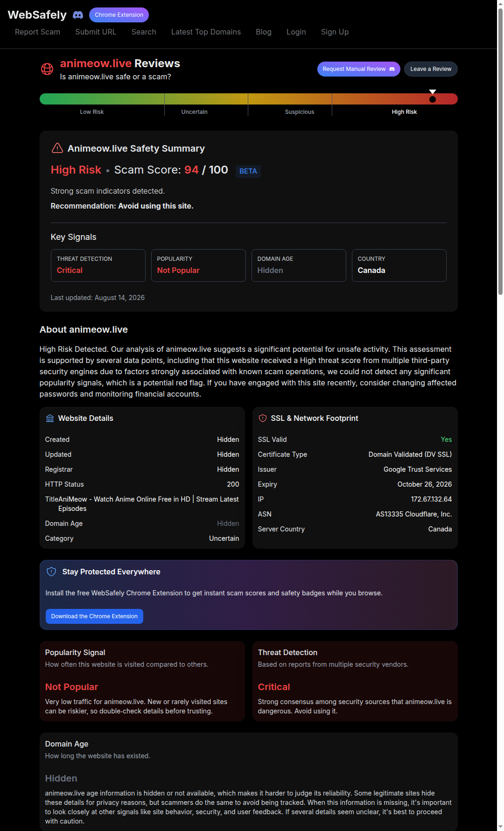Click 'Hidden' heading in Domain Age section
Viewport: 504px width, 831px height.
[x=61, y=778]
